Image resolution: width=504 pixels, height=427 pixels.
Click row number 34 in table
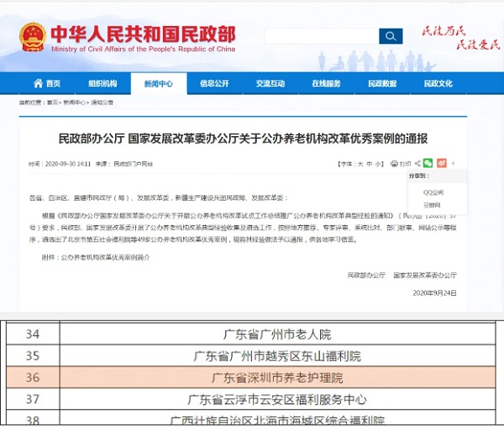(33, 334)
